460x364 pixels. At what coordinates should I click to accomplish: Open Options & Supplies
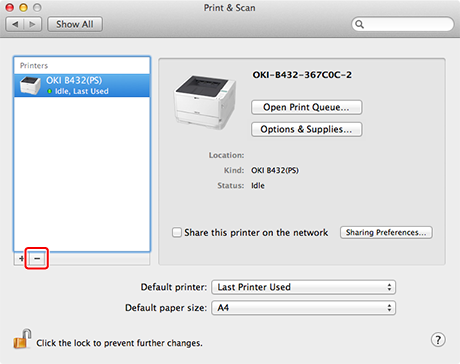click(306, 129)
